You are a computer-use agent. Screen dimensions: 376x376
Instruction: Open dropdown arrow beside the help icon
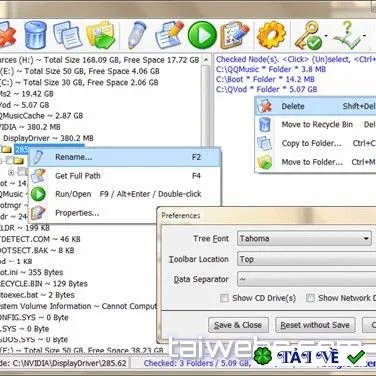(x=365, y=35)
